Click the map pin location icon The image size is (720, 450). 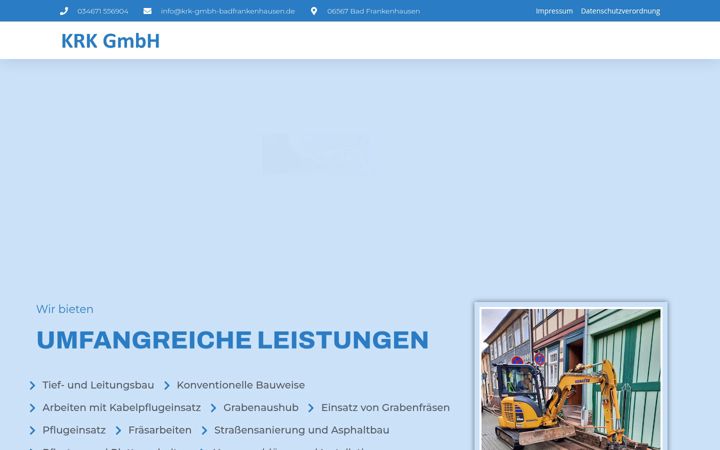314,11
